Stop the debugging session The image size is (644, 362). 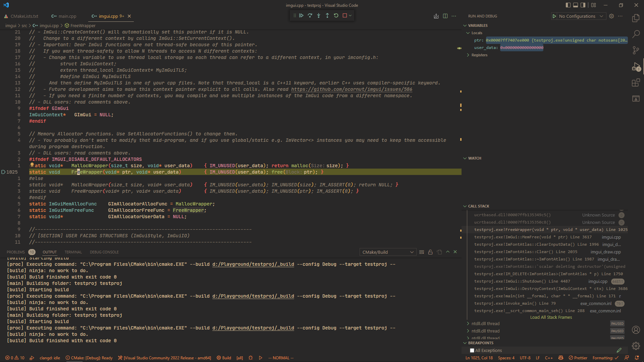[345, 15]
